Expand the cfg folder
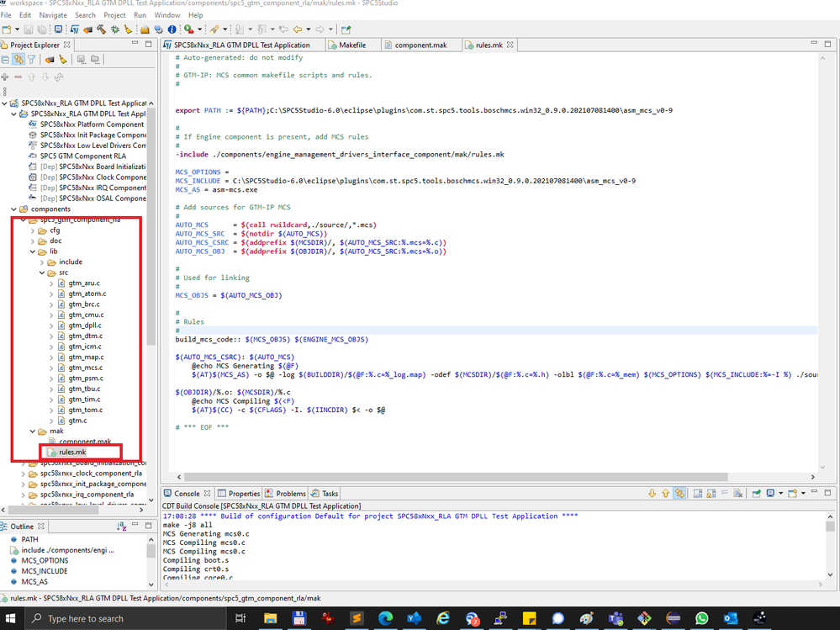This screenshot has width=840, height=630. [x=33, y=230]
